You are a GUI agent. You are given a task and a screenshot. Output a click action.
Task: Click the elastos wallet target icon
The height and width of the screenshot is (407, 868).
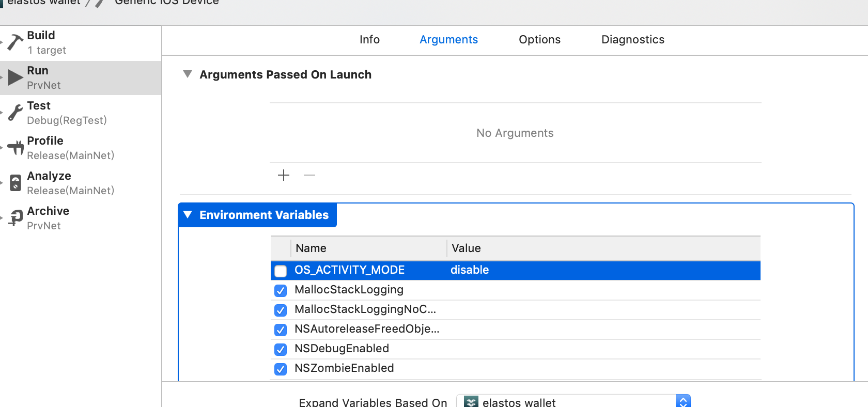point(471,402)
